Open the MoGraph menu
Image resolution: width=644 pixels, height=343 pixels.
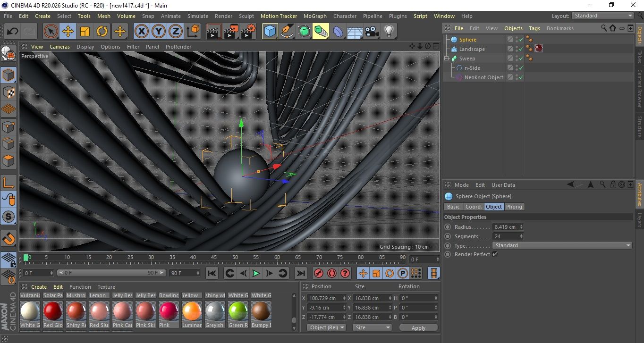click(x=314, y=16)
